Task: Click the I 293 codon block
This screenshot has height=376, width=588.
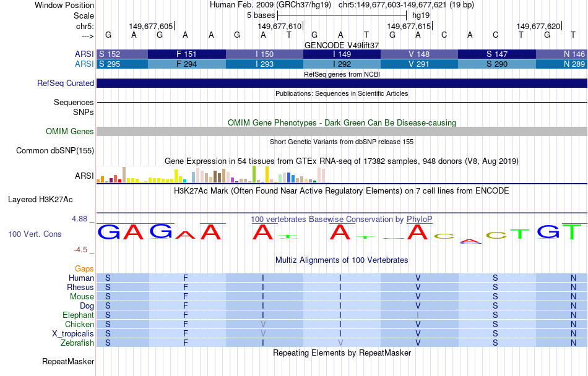Action: (x=264, y=64)
